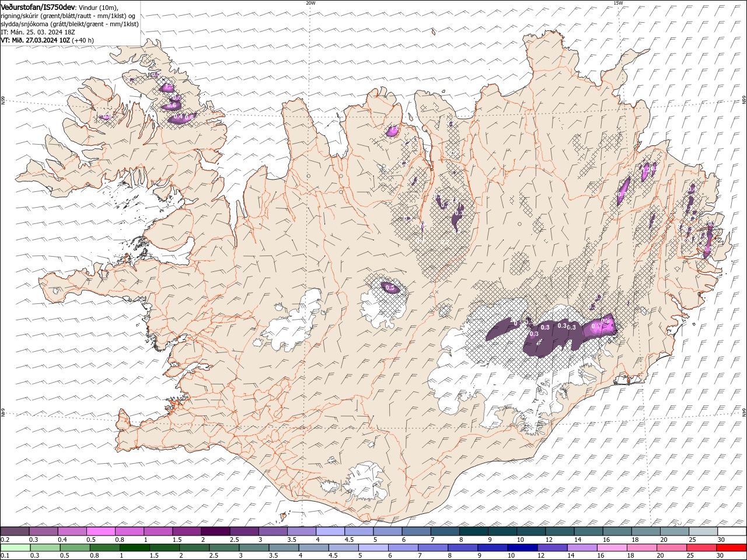Click the 15W longitude label at the top
747x560 pixels.
pos(618,3)
